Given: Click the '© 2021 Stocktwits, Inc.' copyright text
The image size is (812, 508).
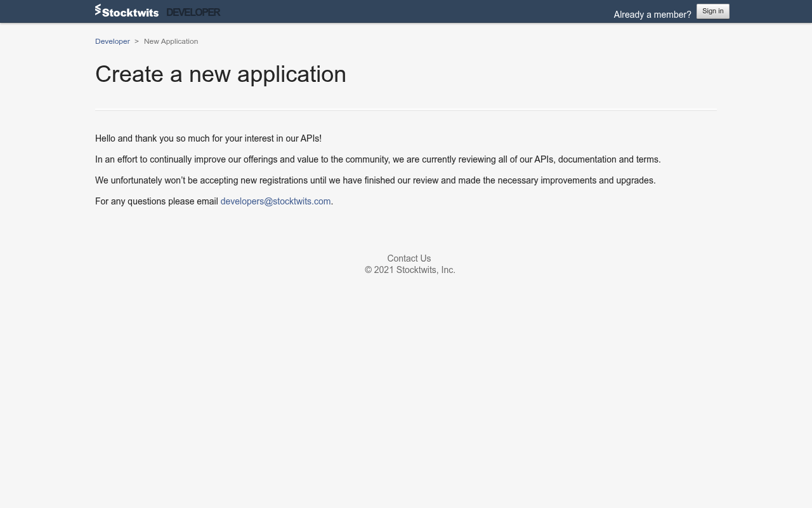Looking at the screenshot, I should pos(410,270).
